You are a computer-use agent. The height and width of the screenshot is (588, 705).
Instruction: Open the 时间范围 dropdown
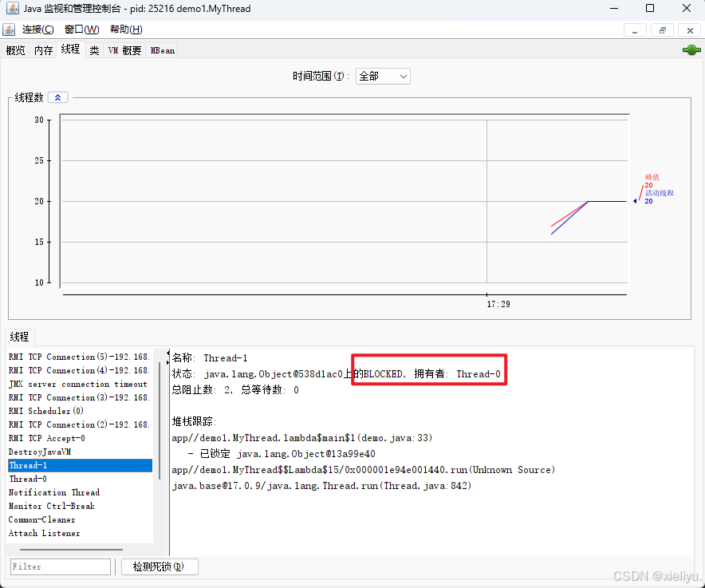pos(383,76)
